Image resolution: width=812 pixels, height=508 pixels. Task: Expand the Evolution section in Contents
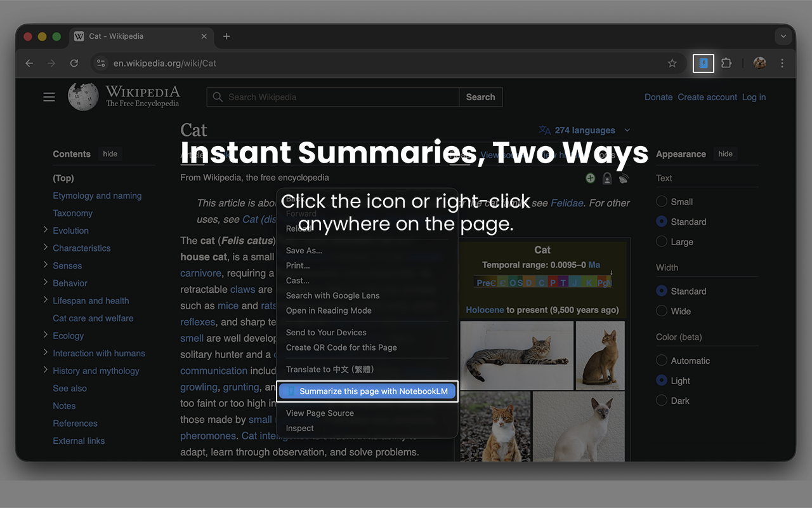pyautogui.click(x=46, y=230)
